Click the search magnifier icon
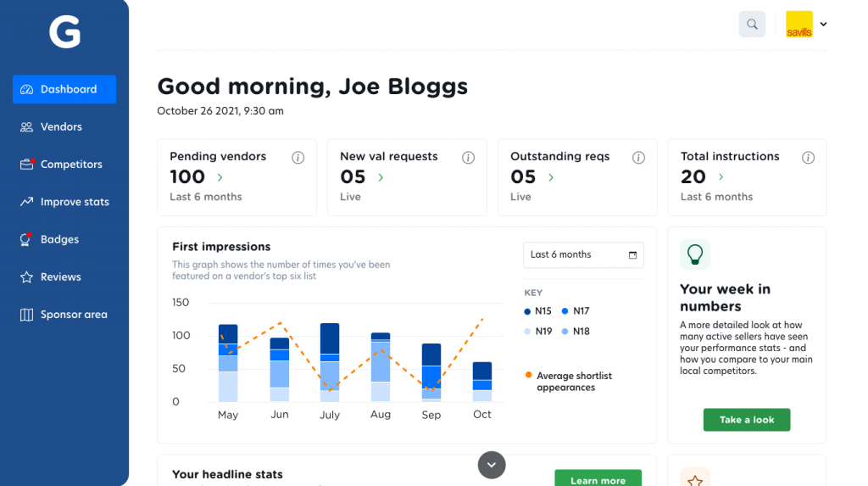Image resolution: width=868 pixels, height=486 pixels. (x=752, y=25)
